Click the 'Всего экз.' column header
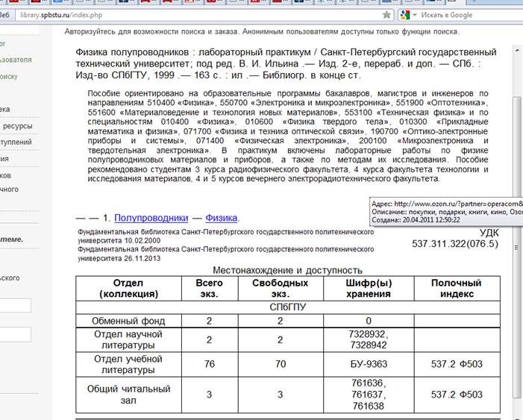This screenshot has width=523, height=420. [x=210, y=288]
